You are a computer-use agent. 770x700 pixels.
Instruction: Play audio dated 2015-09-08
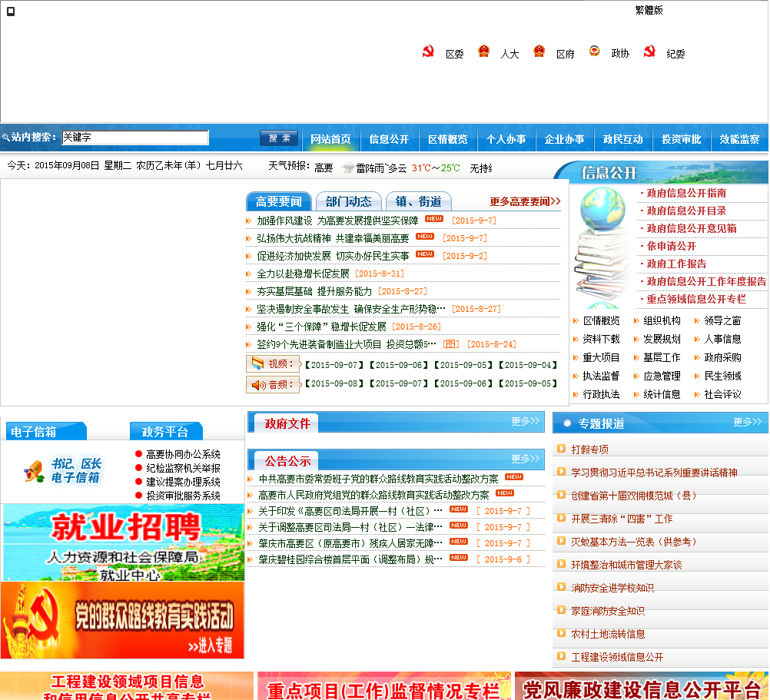pyautogui.click(x=334, y=383)
